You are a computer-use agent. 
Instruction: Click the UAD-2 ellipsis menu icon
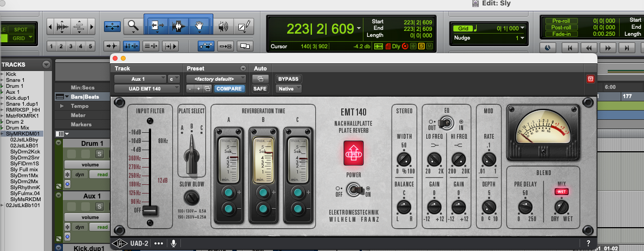159,243
